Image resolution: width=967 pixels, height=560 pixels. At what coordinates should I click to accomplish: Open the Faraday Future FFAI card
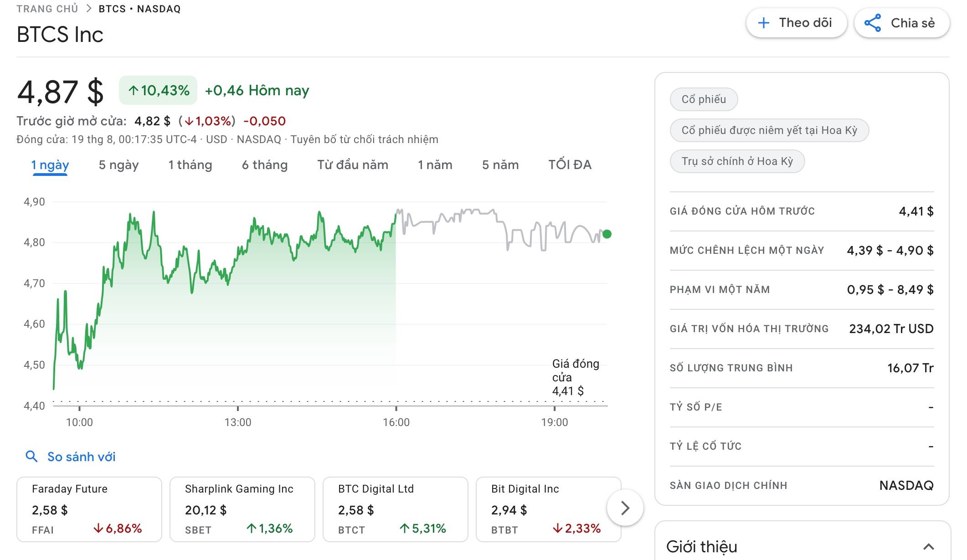tap(89, 509)
